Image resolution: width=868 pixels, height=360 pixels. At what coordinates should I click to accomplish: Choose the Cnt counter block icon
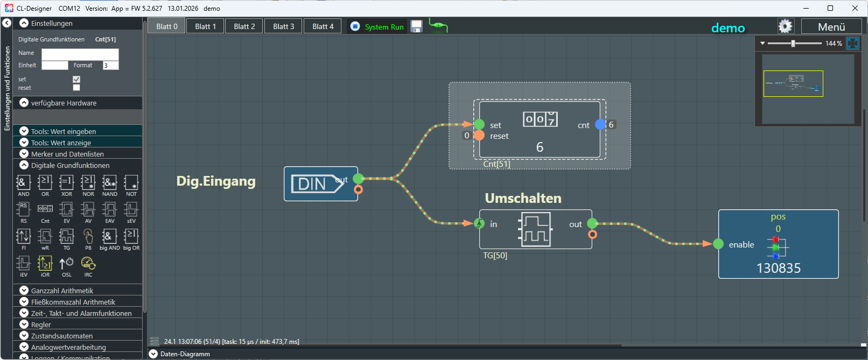click(x=45, y=210)
